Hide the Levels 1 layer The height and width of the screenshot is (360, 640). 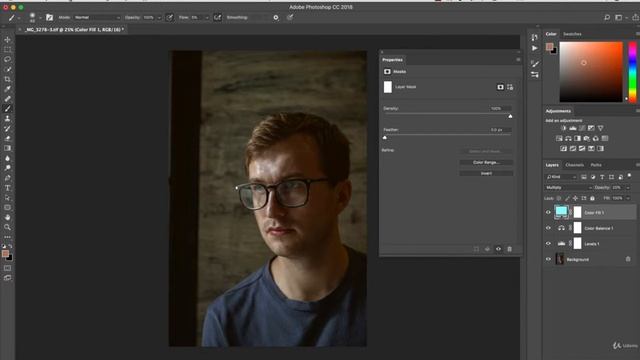click(548, 244)
